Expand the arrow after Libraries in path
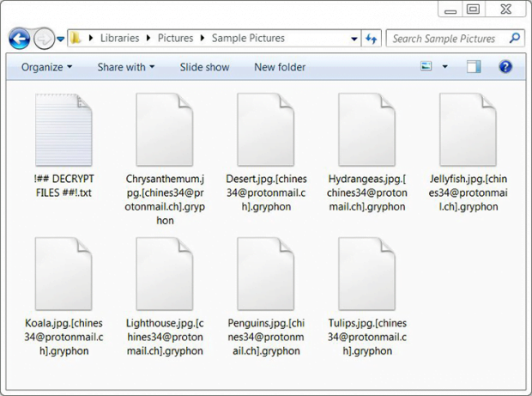 pos(148,38)
